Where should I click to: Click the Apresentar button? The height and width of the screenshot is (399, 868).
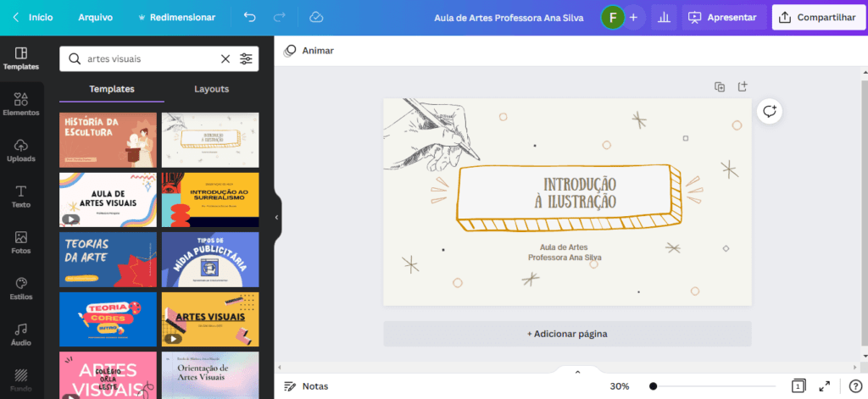(x=724, y=18)
